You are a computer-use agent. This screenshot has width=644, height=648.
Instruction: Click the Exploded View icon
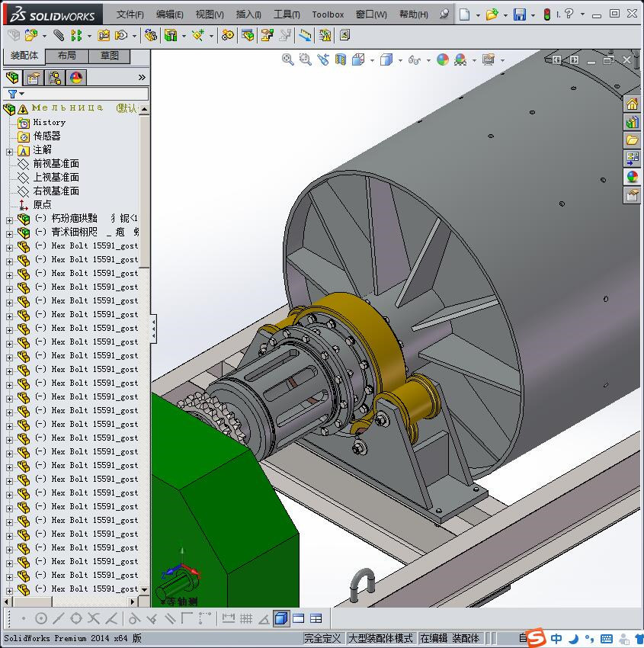268,36
